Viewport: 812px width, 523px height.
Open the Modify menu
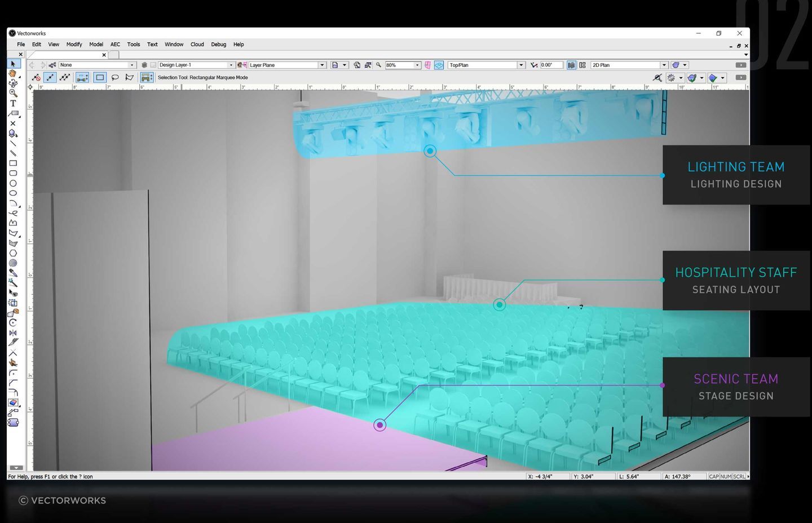(x=74, y=45)
